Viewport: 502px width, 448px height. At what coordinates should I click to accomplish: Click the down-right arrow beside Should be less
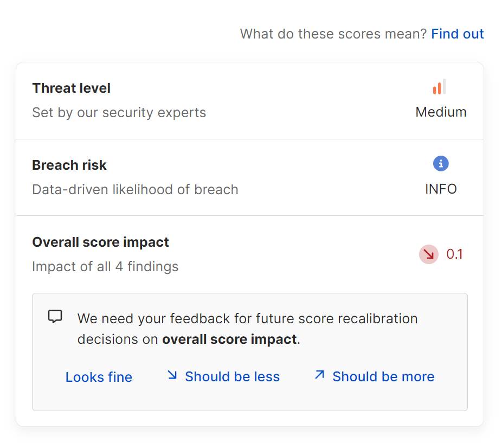pos(172,375)
